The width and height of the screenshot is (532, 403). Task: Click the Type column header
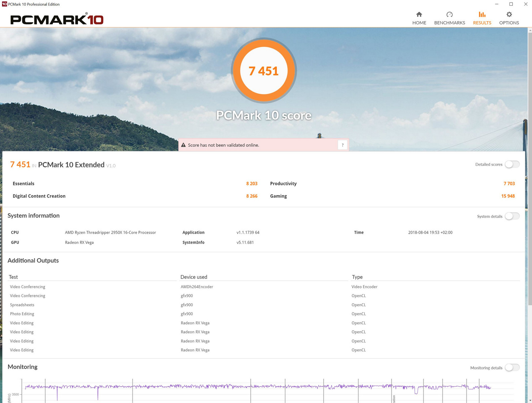357,277
